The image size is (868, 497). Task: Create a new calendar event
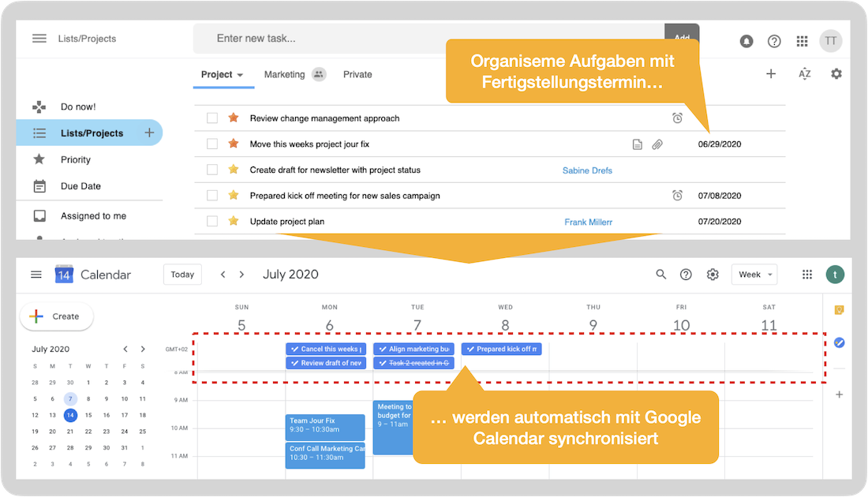point(57,316)
